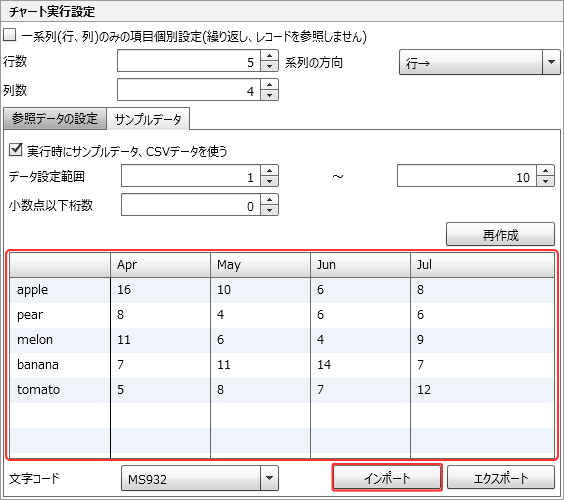The height and width of the screenshot is (500, 564).
Task: Increase 行数 with its up arrow
Action: point(269,55)
